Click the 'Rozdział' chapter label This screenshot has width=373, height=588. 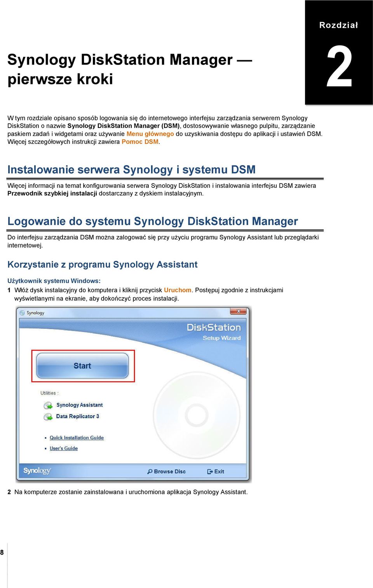[338, 25]
